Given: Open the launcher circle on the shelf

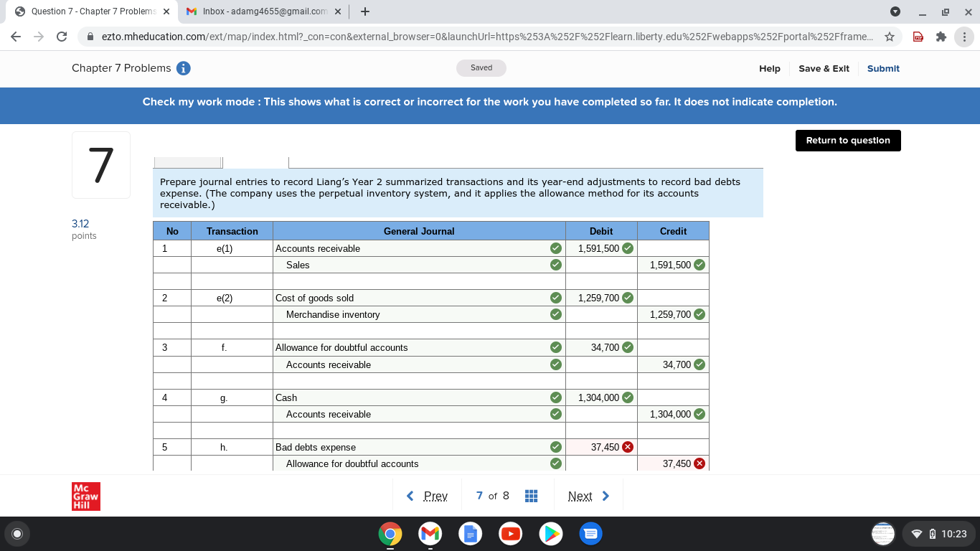Looking at the screenshot, I should pos(17,534).
